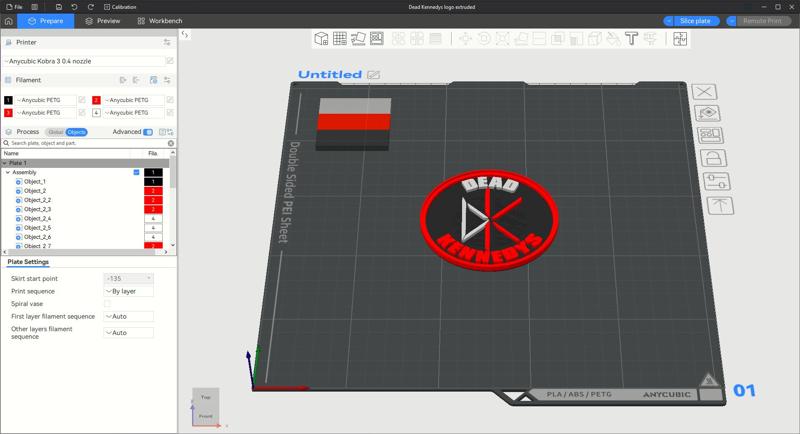
Task: Edit the printer preset
Action: (170, 61)
